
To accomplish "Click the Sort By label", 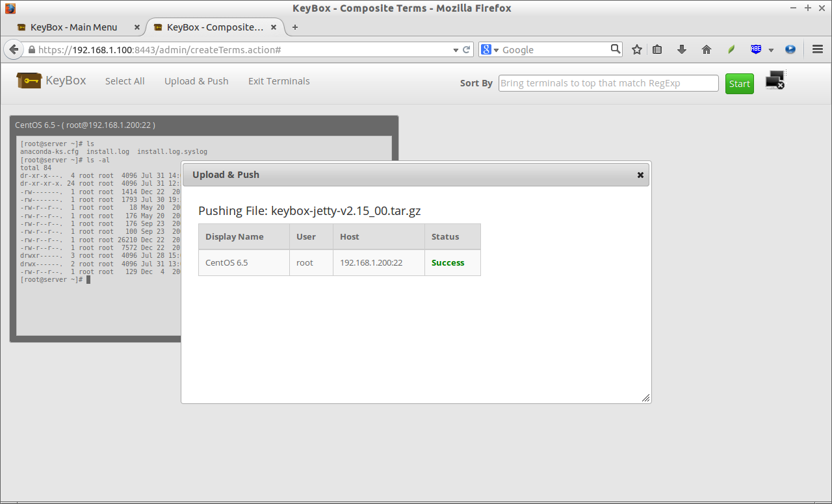I will [476, 83].
